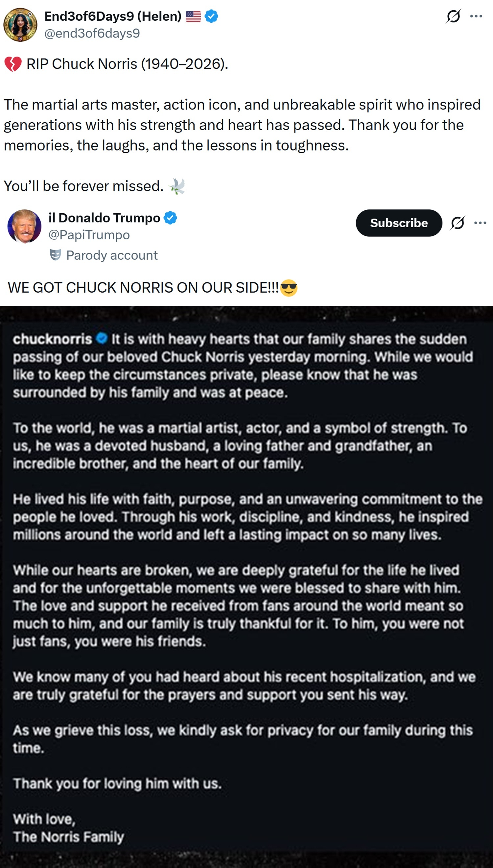Open the "WE GOT CHUCK NORRIS" quoted post text
493x868 pixels.
coord(143,288)
